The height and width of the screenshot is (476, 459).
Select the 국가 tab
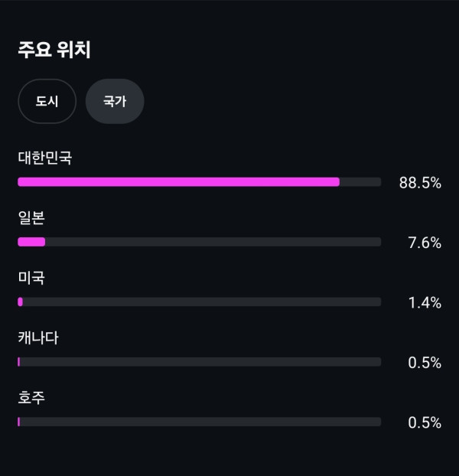pos(115,101)
